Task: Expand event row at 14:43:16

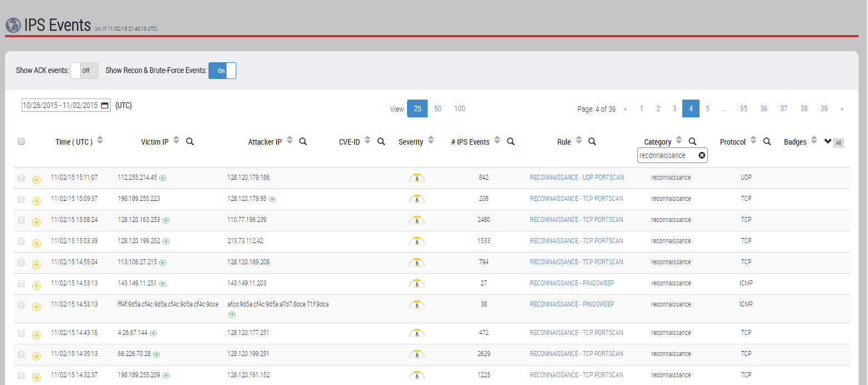Action: [x=37, y=335]
